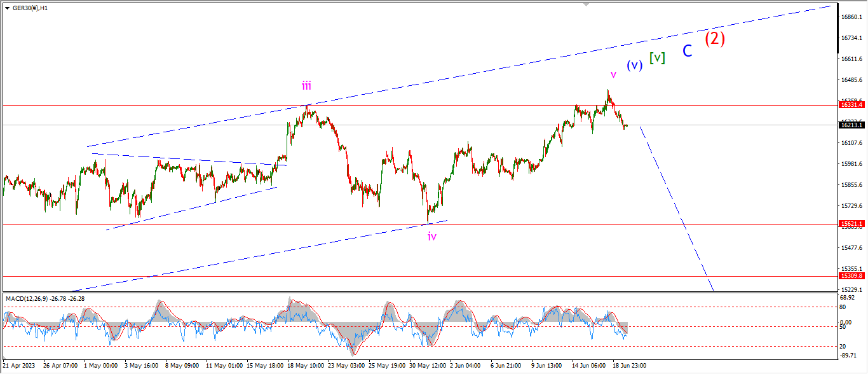Click the 15477.0 price axis value

851,247
